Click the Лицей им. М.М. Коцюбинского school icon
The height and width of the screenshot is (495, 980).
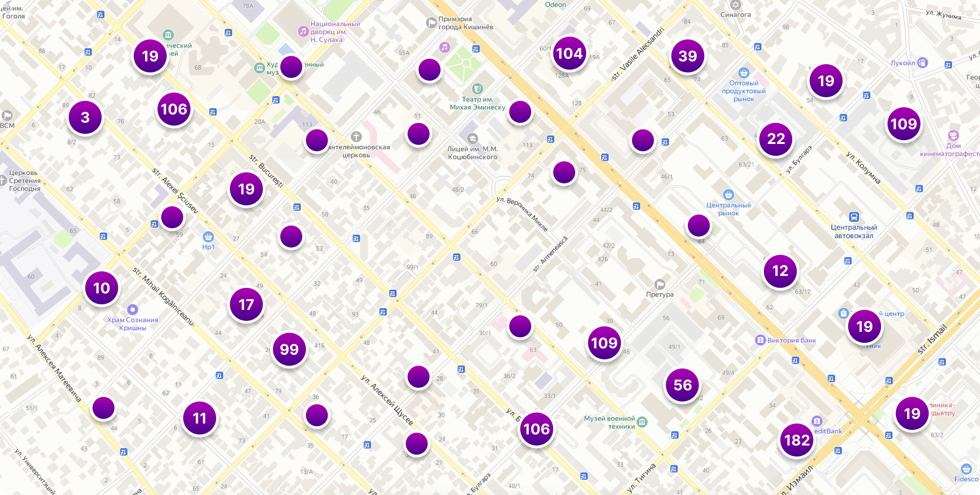472,138
